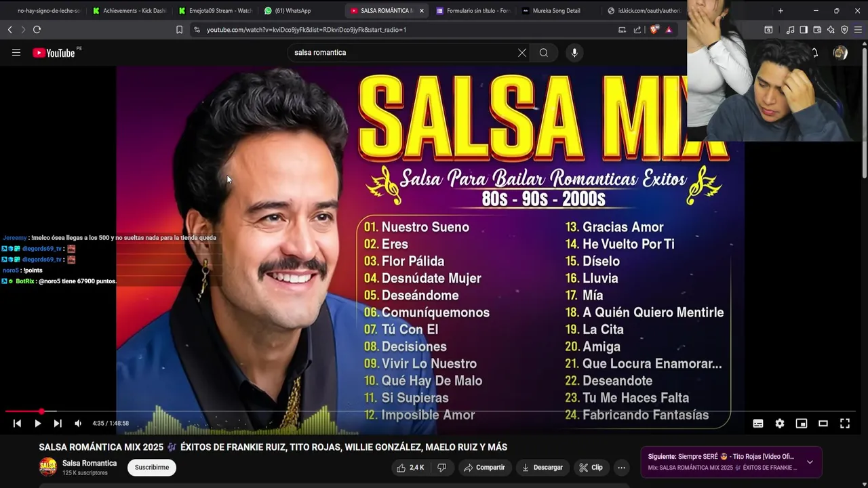Go back with browser back arrow
Image resolution: width=868 pixels, height=488 pixels.
click(9, 30)
